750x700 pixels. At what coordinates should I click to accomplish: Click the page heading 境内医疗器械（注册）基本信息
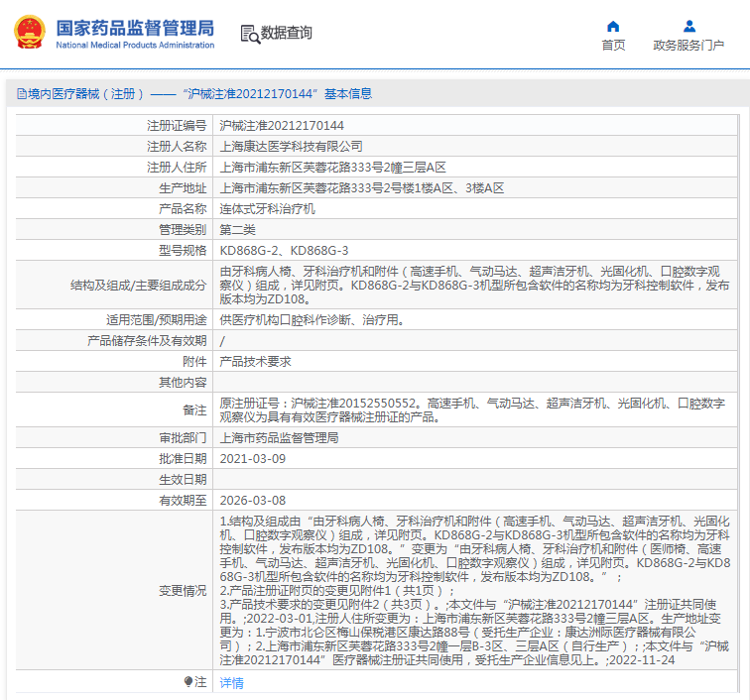pos(199,94)
